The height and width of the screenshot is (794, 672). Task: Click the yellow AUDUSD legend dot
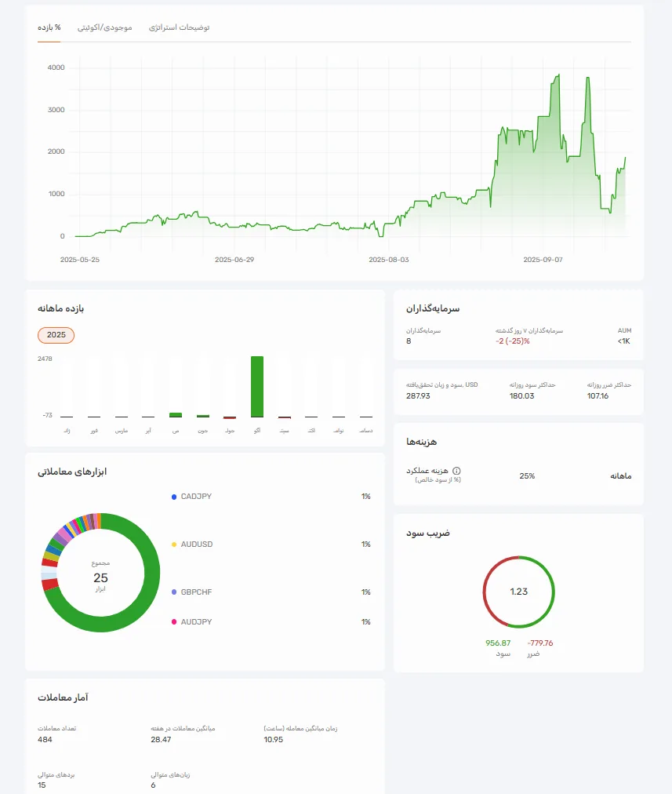(x=173, y=545)
